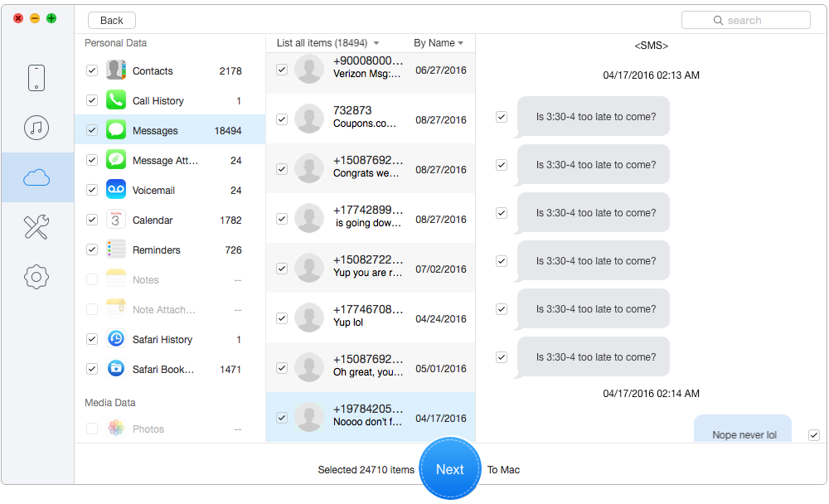Click the Safari History clock icon

116,338
